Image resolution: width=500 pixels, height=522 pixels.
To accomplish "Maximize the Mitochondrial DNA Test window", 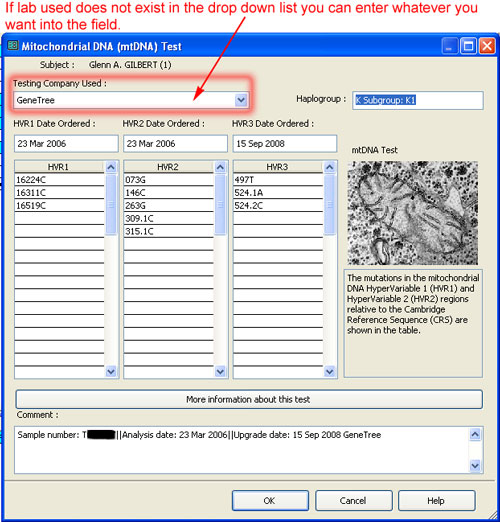I will (468, 46).
